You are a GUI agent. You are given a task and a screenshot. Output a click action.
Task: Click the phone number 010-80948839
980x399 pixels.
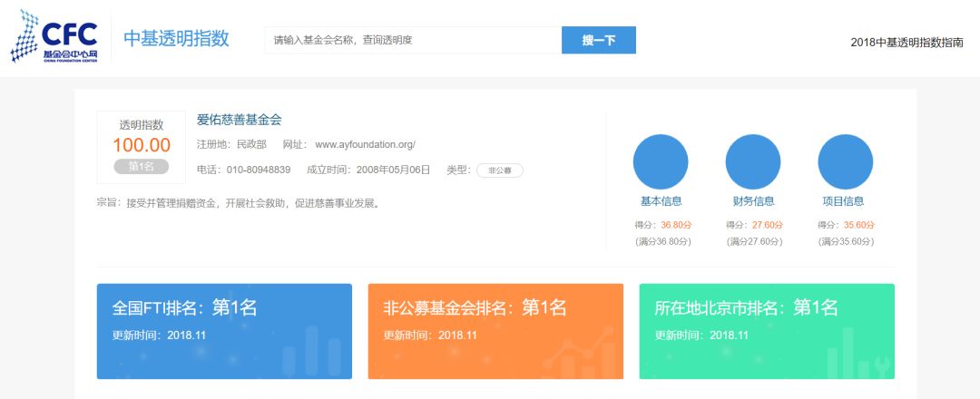pyautogui.click(x=258, y=170)
